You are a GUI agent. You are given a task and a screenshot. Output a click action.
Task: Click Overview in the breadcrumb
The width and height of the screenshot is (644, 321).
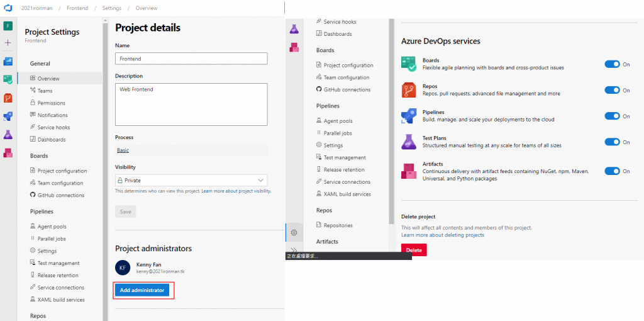(x=146, y=8)
